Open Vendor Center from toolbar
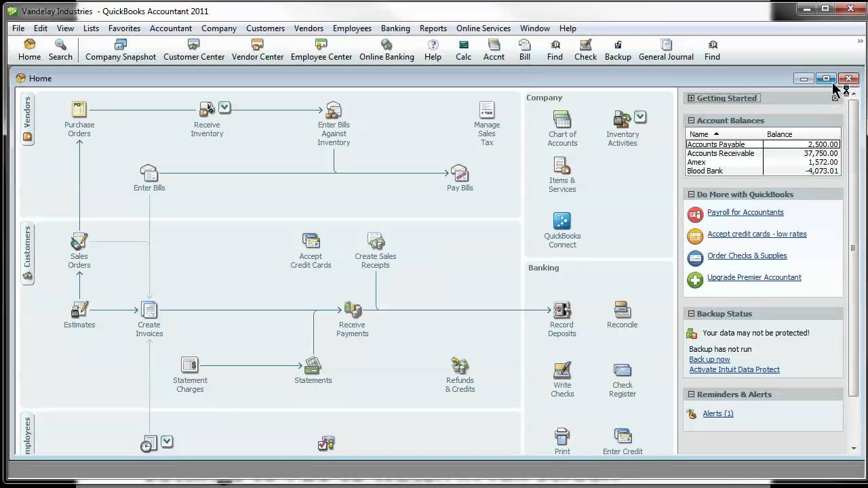868x488 pixels. point(258,50)
